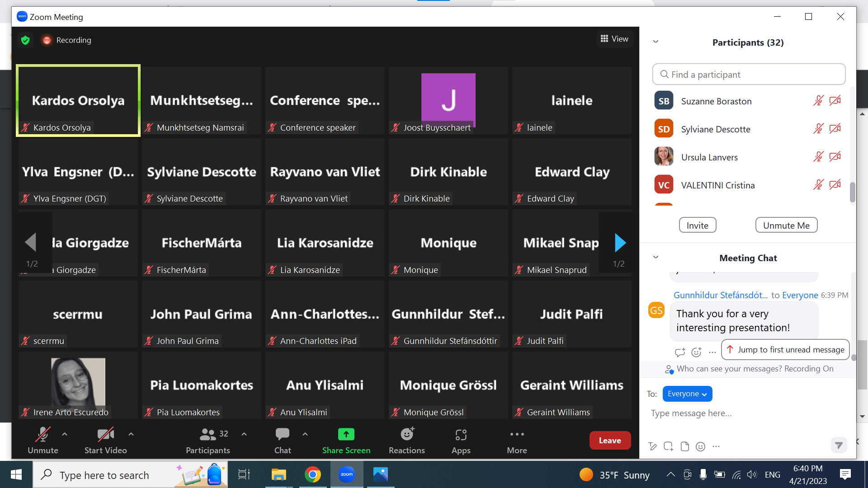This screenshot has width=868, height=488.
Task: Toggle Sylviane Descotte's video off icon
Action: pyautogui.click(x=835, y=129)
